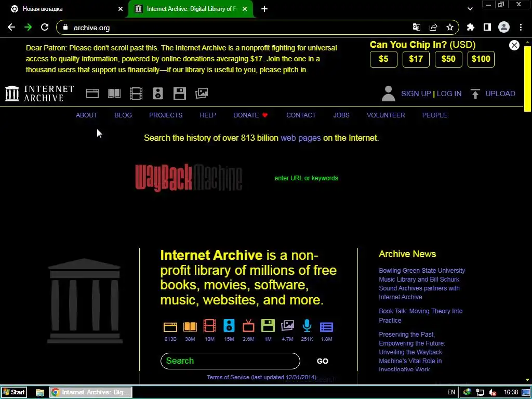This screenshot has width=532, height=399.
Task: Open a new browser tab
Action: pyautogui.click(x=264, y=9)
